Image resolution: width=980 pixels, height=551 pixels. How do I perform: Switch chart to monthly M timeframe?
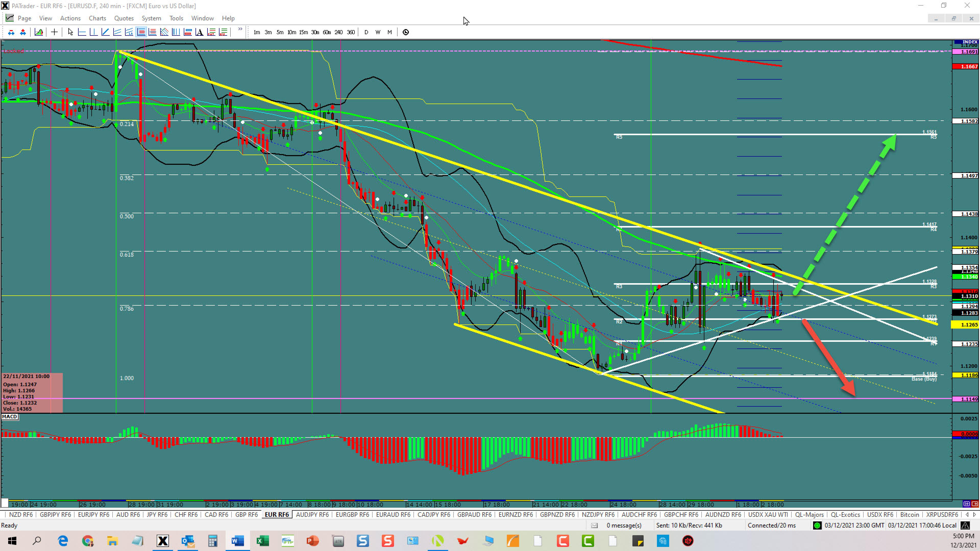pos(389,32)
